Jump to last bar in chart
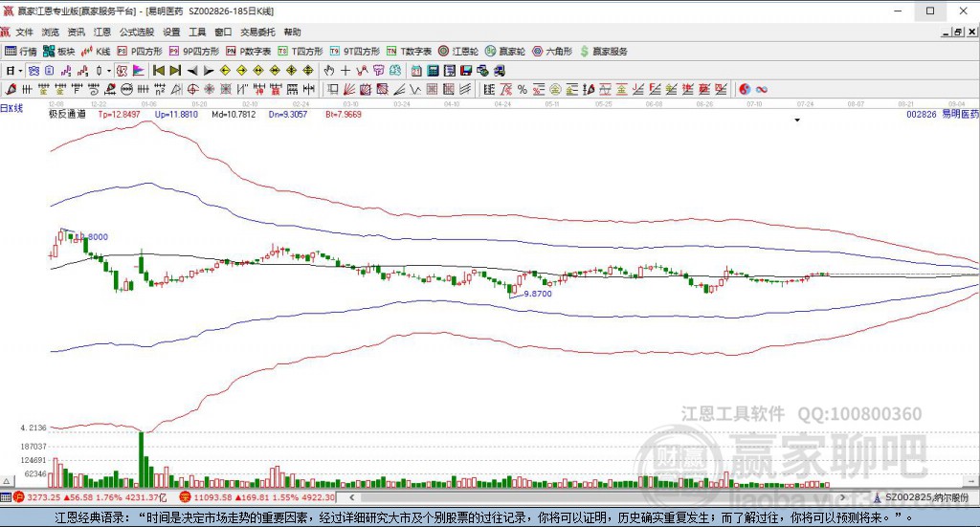Screen dimensions: 980x527 coord(176,71)
